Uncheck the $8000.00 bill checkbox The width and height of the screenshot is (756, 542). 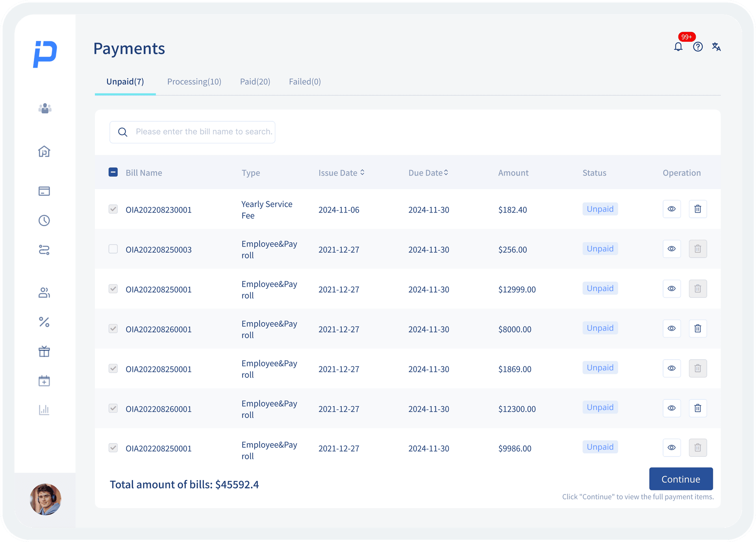click(113, 329)
